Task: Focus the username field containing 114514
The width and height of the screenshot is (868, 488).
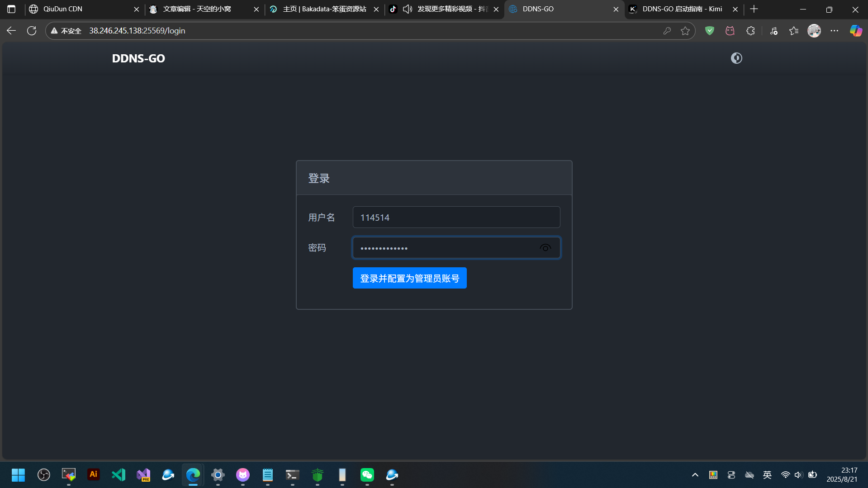Action: tap(456, 218)
